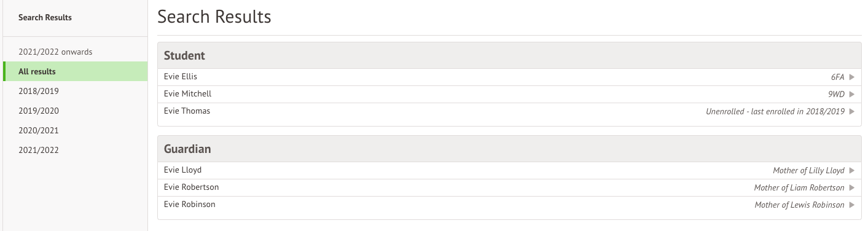Click the arrow icon beside 9WD
This screenshot has width=868, height=231.
pos(852,94)
